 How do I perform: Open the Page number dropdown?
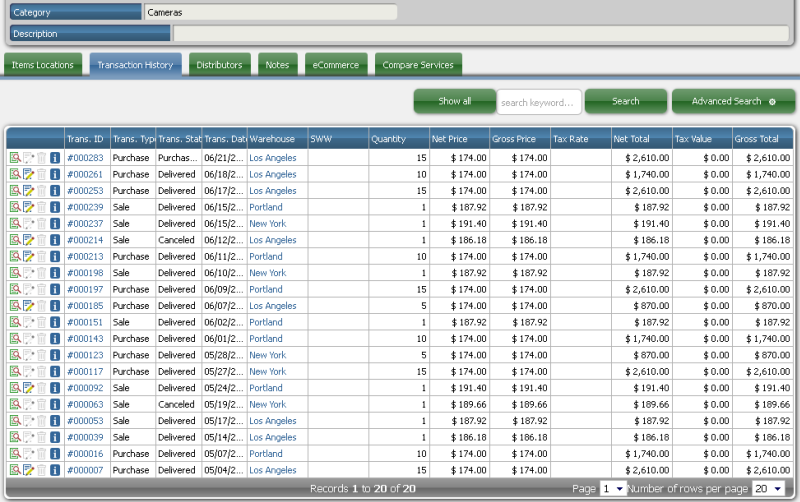click(x=612, y=489)
